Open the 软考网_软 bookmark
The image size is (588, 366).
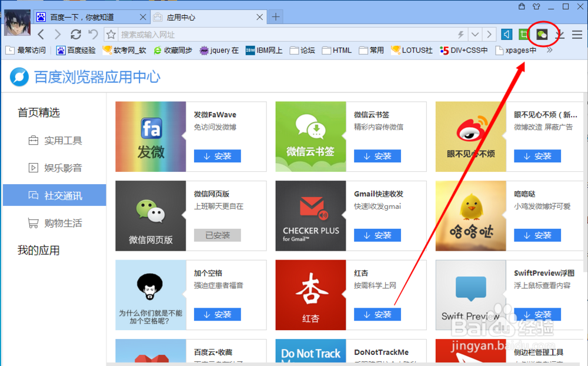[125, 50]
